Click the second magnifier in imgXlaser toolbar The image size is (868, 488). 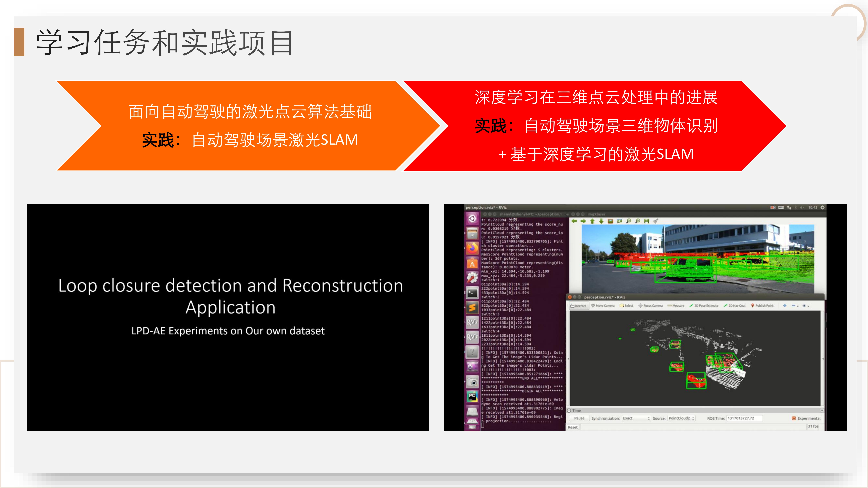[638, 221]
